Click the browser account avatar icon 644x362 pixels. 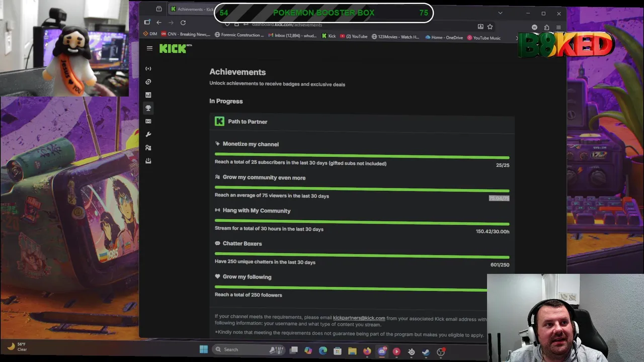(534, 27)
